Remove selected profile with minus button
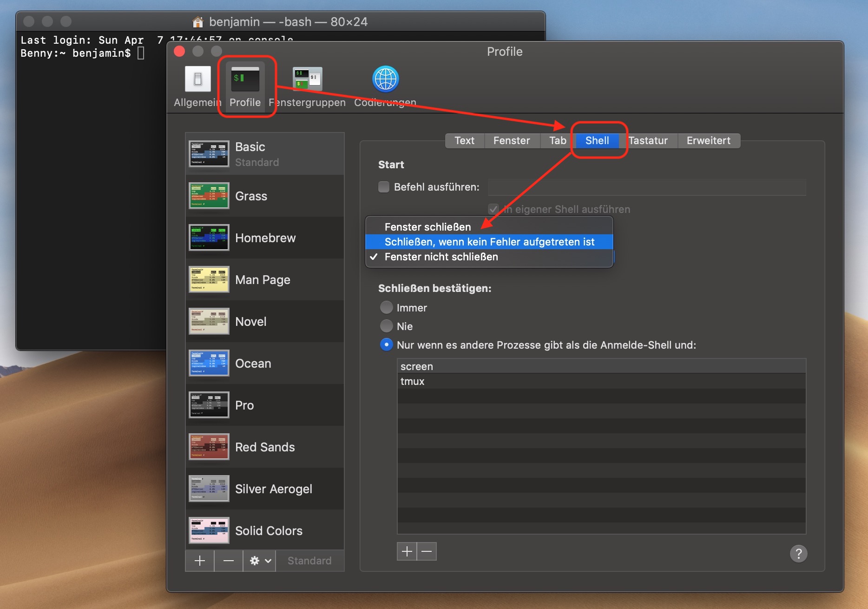Screen dimensions: 868x609 click(228, 561)
